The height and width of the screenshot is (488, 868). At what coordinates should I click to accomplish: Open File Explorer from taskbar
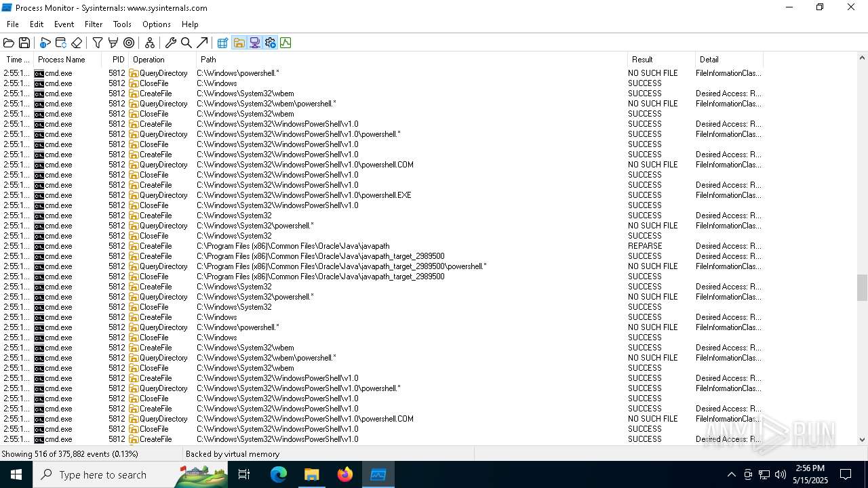click(x=311, y=474)
